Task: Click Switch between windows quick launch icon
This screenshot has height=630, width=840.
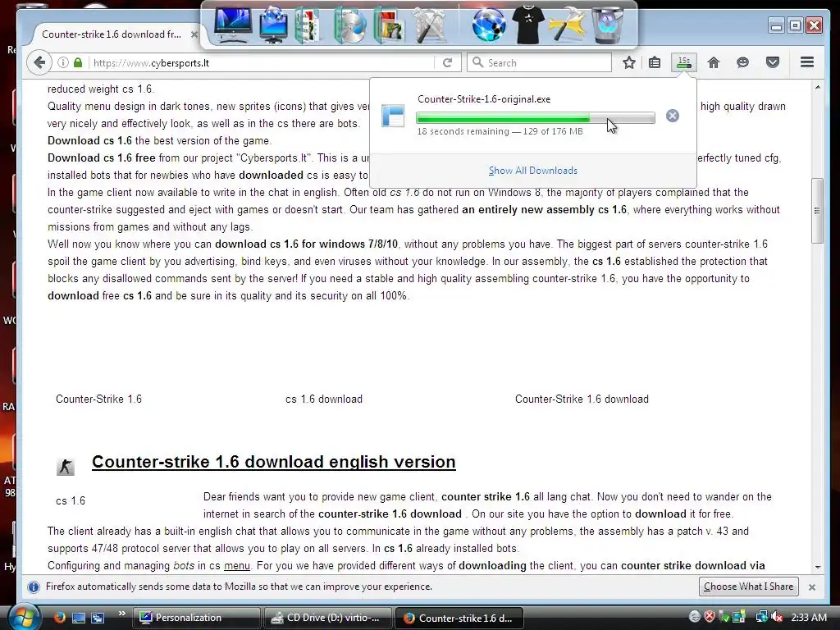Action: pos(98,618)
